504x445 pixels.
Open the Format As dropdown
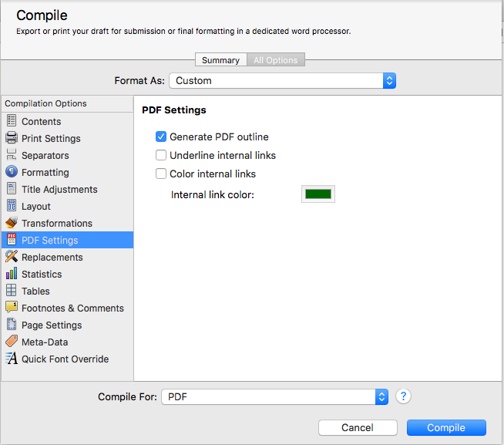click(283, 80)
